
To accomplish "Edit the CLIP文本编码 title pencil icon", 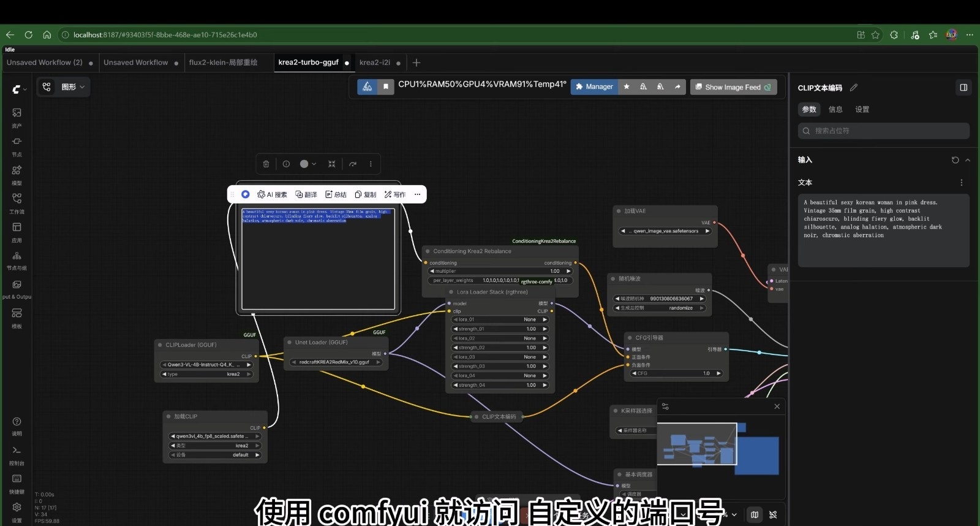I will pyautogui.click(x=854, y=88).
